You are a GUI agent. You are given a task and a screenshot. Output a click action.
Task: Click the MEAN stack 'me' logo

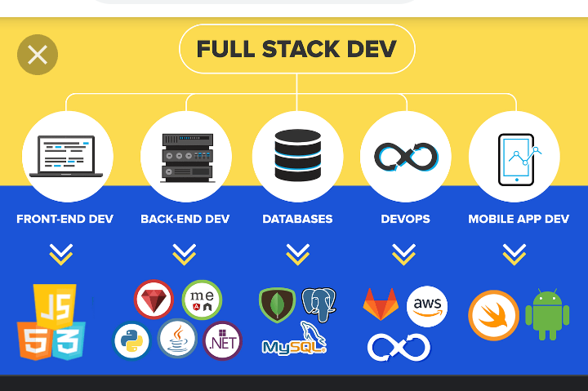pos(203,300)
